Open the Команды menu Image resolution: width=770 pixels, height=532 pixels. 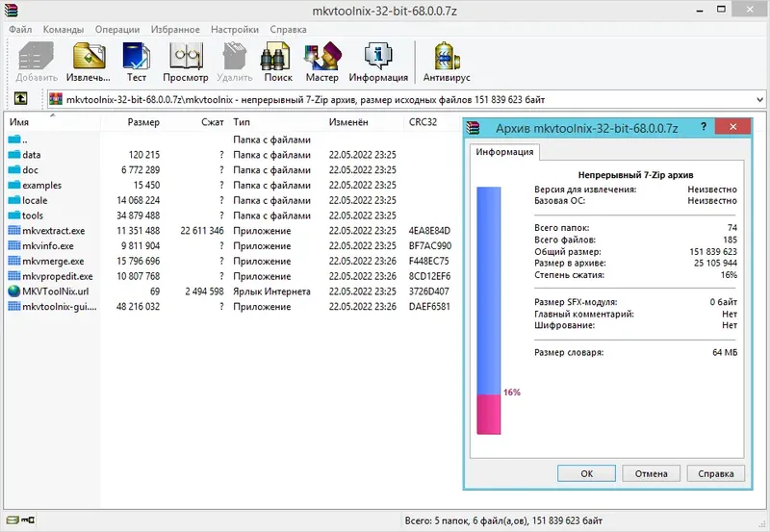[x=64, y=30]
